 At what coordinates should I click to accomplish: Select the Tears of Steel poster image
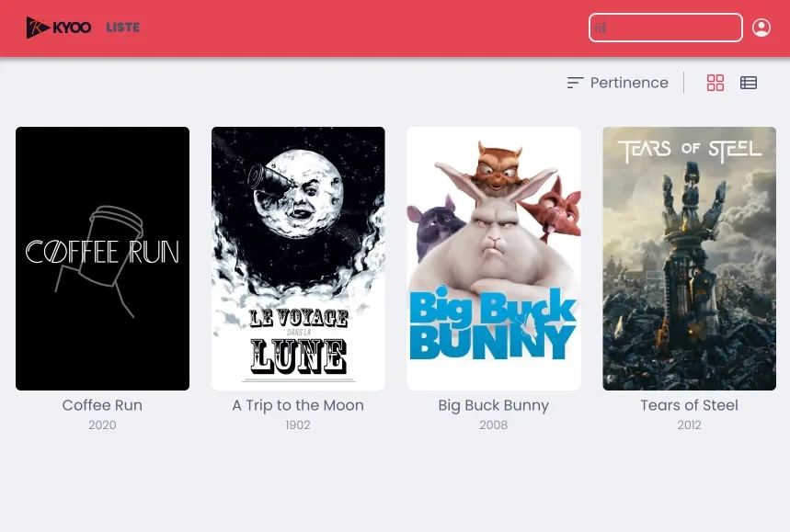click(689, 258)
